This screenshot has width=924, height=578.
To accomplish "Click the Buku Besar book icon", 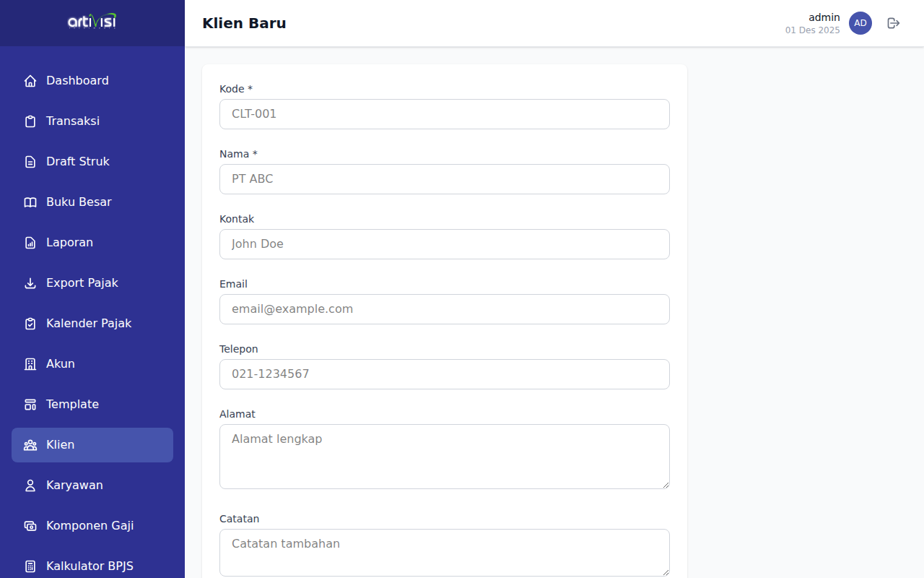I will (30, 202).
